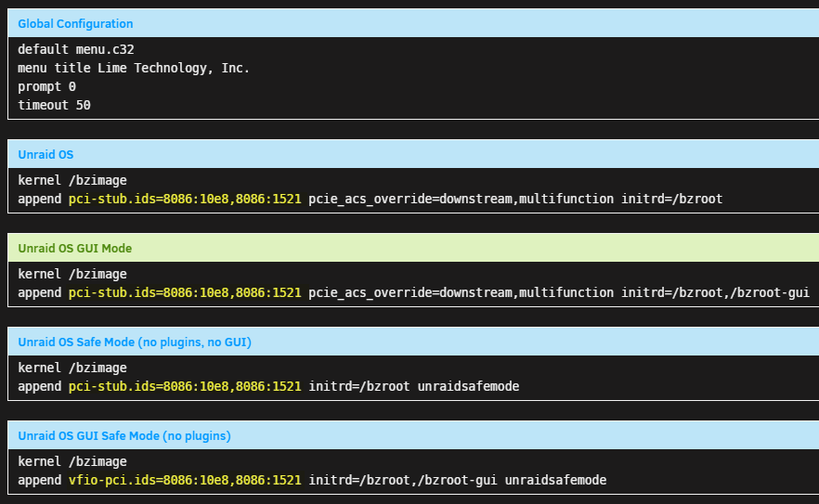
Task: Click pci-stub.ids text in Unraid OS Safe Mode (no plugins, no GUI) section
Action: [185, 386]
